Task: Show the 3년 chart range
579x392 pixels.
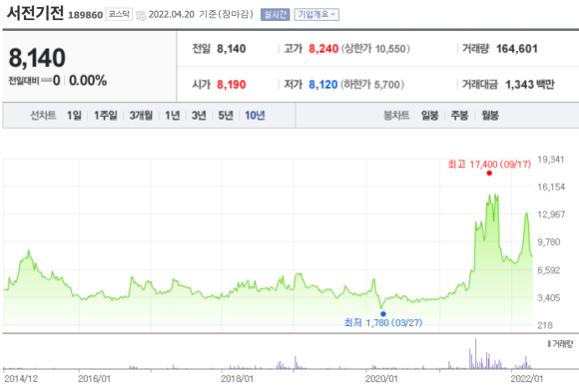Action: pyautogui.click(x=199, y=116)
